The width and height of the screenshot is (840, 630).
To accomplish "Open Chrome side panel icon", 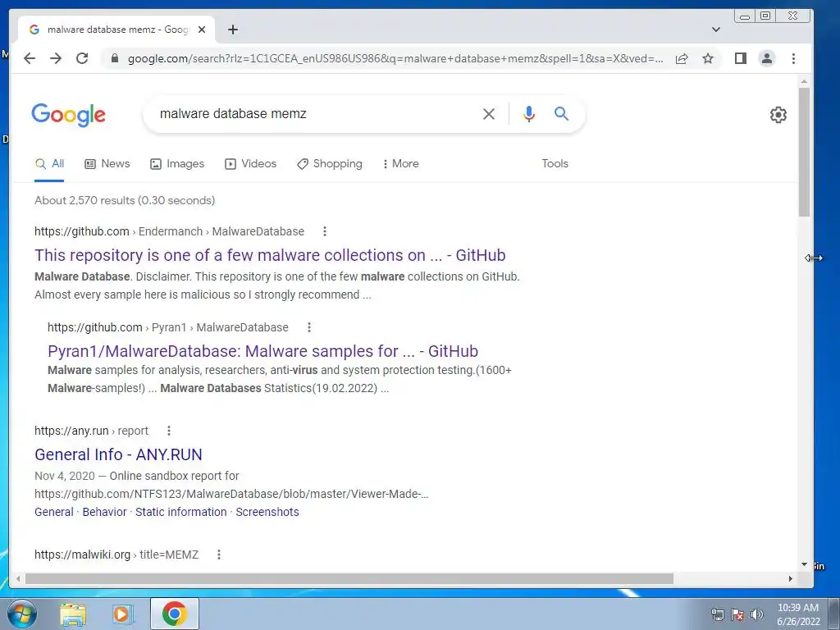I will (741, 58).
